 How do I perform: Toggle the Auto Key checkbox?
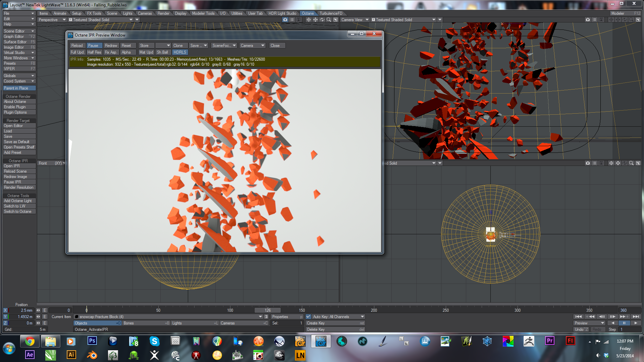pos(308,317)
